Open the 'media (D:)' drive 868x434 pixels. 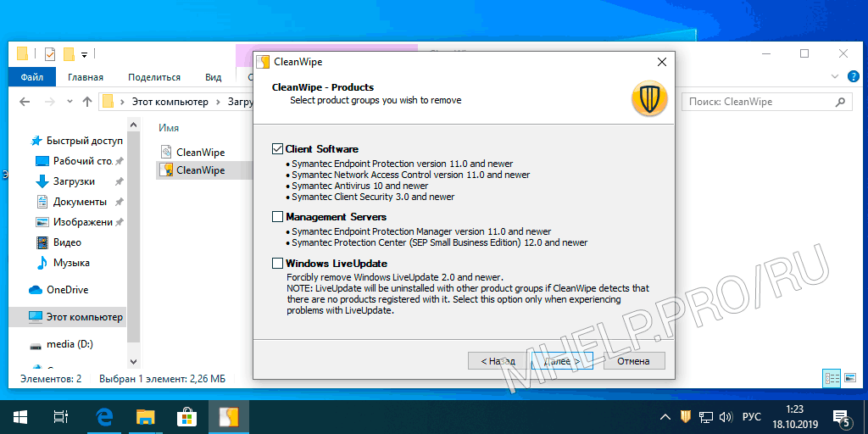(62, 344)
